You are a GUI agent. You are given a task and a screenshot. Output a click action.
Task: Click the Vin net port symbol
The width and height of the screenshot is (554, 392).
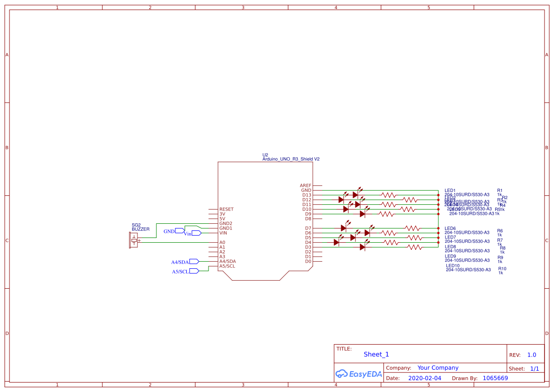(196, 233)
